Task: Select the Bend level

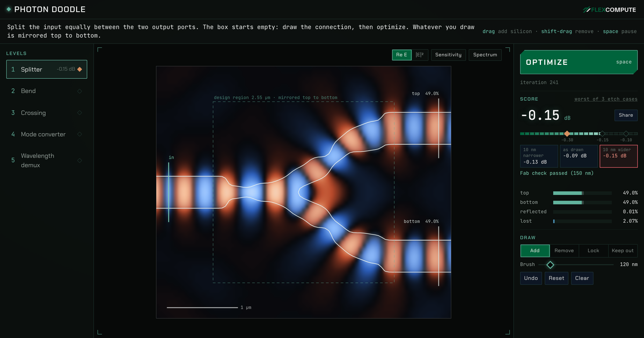Action: point(47,91)
